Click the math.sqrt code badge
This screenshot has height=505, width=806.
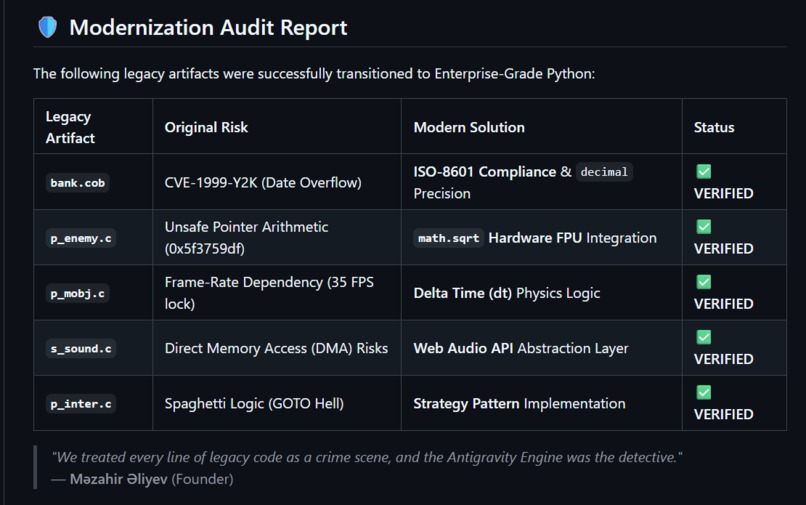[448, 238]
